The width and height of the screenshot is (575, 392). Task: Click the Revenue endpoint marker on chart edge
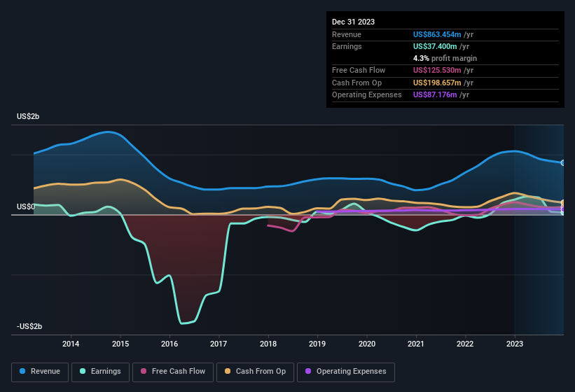(562, 162)
